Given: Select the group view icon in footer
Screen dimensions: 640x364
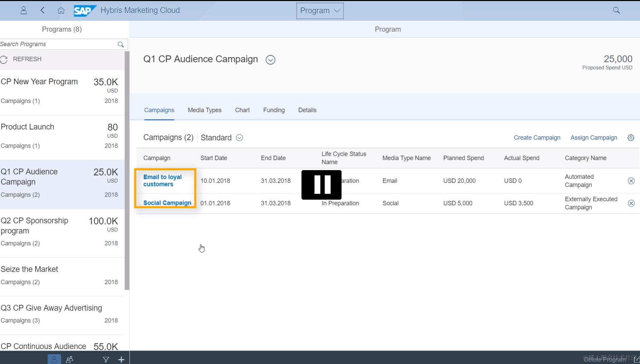Looking at the screenshot, I should tap(70, 359).
